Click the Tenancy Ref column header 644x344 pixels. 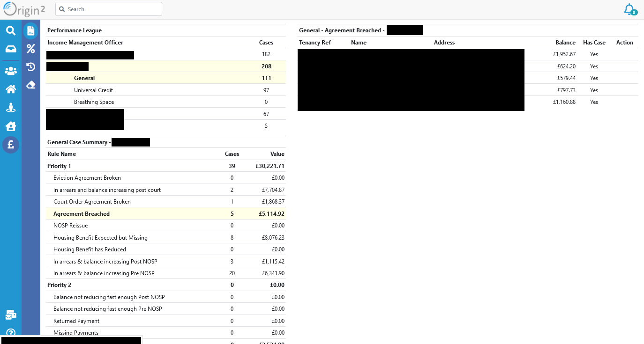pos(315,43)
